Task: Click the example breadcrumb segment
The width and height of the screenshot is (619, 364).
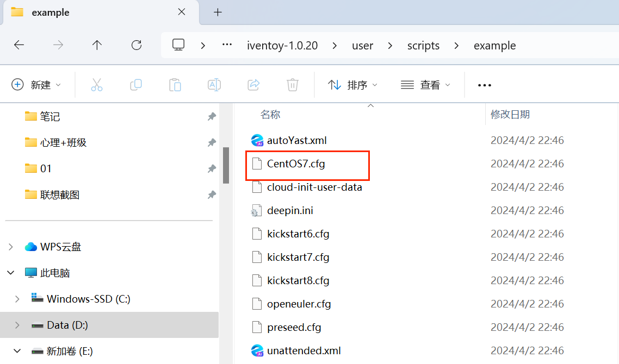Action: [494, 46]
